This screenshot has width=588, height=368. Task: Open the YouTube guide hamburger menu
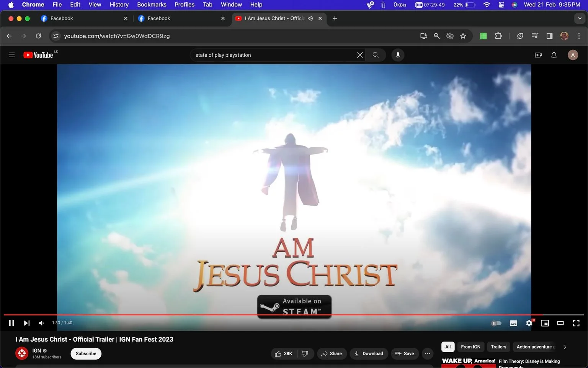click(12, 55)
